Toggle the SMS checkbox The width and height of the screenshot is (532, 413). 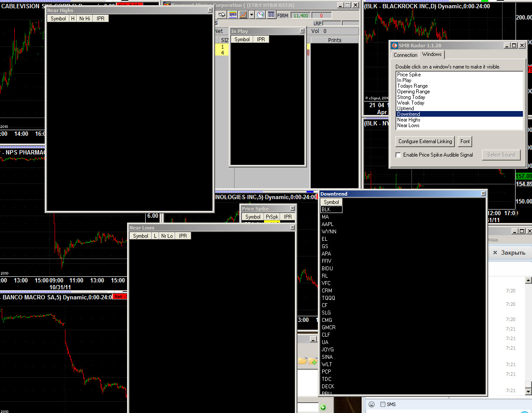click(383, 404)
